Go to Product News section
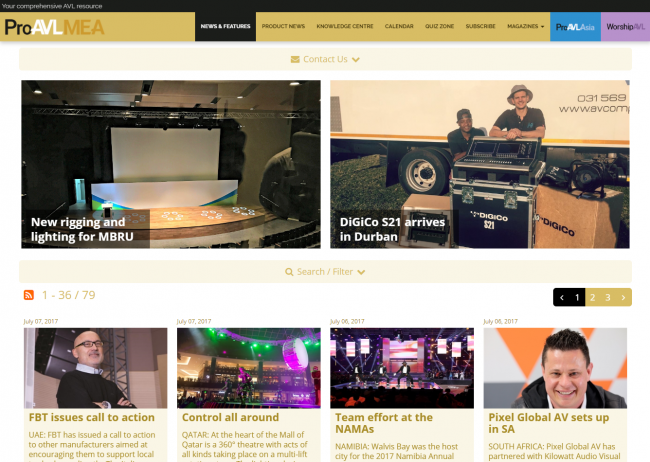650x462 pixels. (283, 26)
